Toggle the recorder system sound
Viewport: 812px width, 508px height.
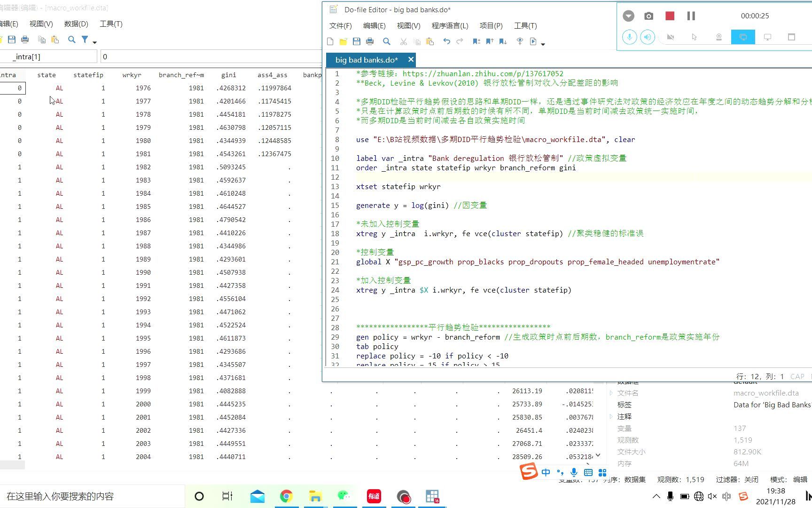coord(648,37)
